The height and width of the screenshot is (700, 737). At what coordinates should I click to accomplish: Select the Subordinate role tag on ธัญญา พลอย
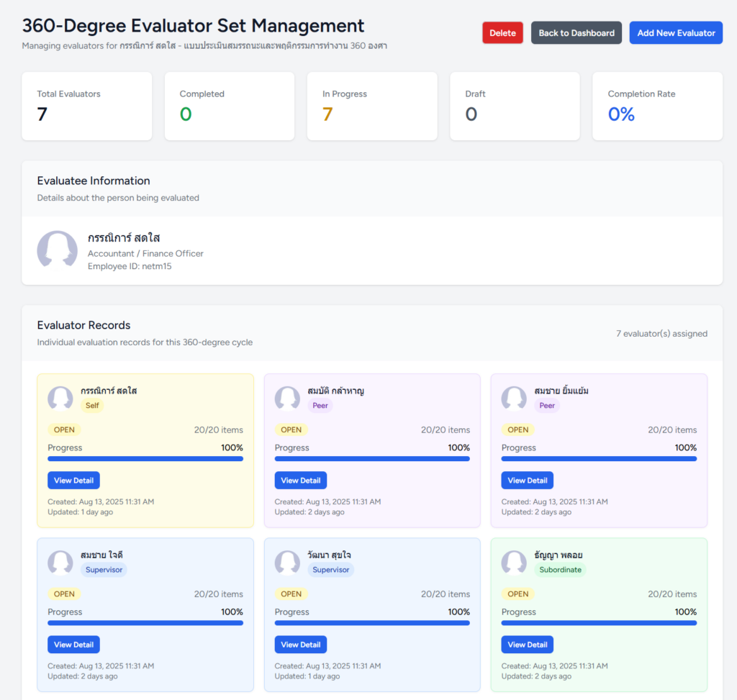[x=560, y=570]
